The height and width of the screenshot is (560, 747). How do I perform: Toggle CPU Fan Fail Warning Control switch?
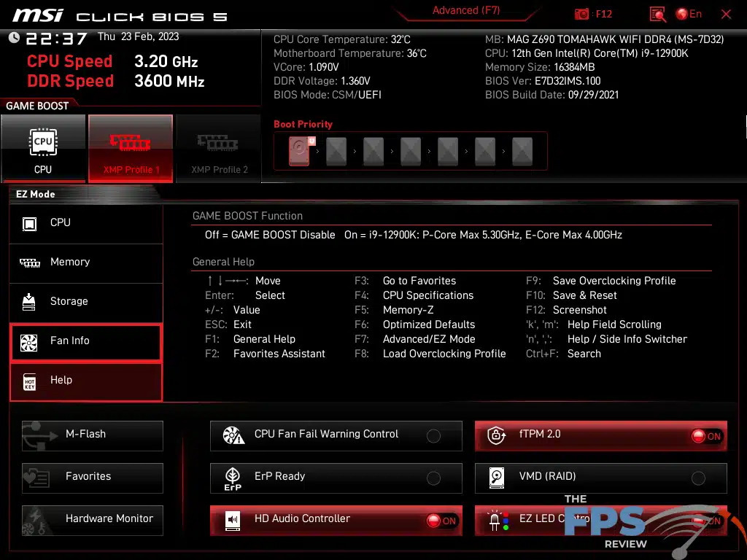tap(433, 436)
